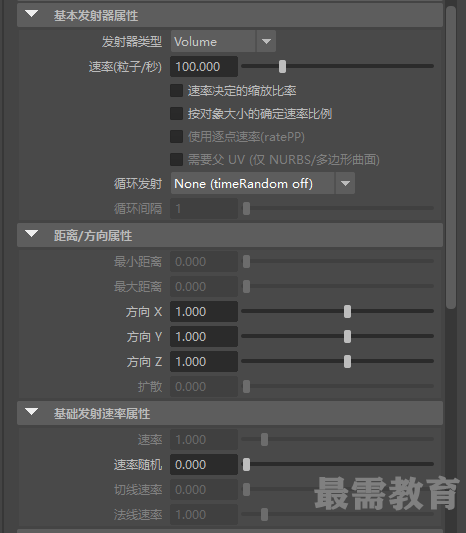This screenshot has height=533, width=466.
Task: Click the 循环间隔 value field
Action: coord(204,208)
